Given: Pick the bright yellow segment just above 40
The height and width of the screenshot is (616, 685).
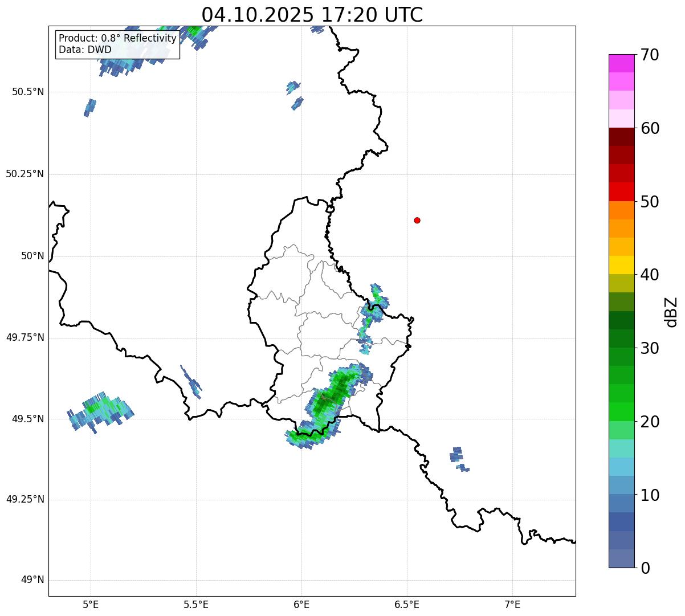Looking at the screenshot, I should coord(621,265).
